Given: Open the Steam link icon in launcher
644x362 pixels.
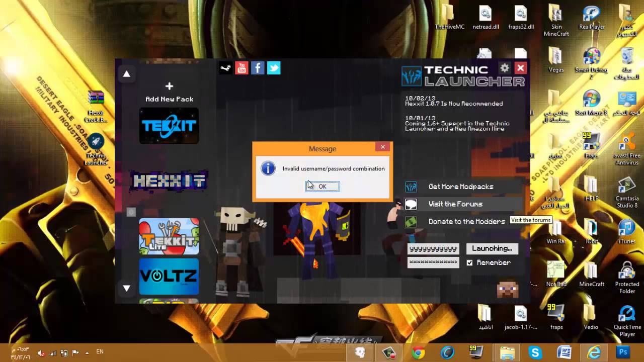Looking at the screenshot, I should click(x=226, y=68).
